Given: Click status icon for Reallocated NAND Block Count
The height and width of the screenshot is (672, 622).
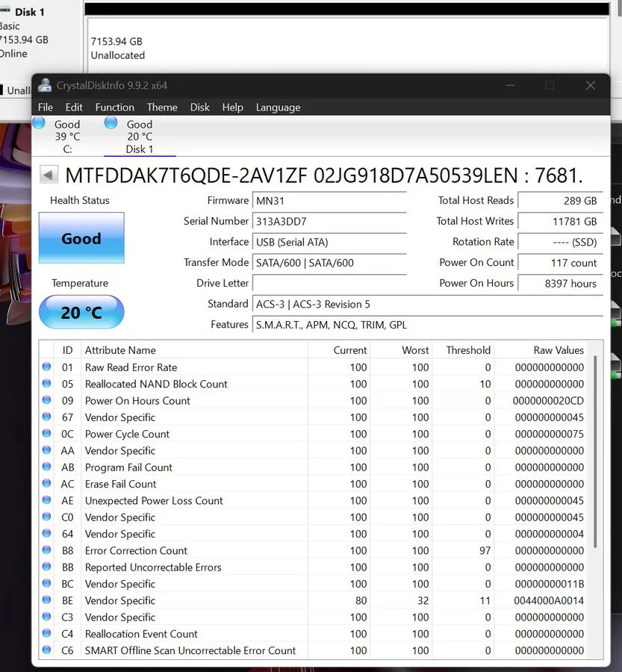Looking at the screenshot, I should point(47,383).
